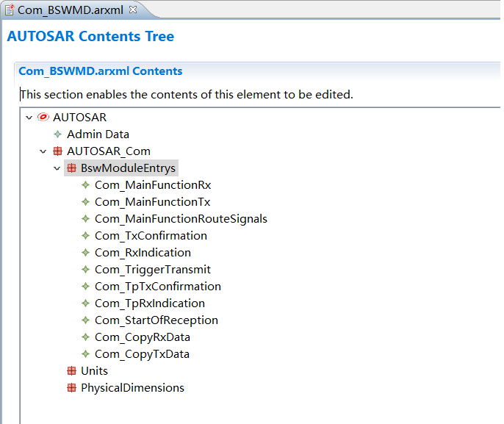The width and height of the screenshot is (504, 424).
Task: Close the Com_BSWMD.arxml tab
Action: [133, 10]
